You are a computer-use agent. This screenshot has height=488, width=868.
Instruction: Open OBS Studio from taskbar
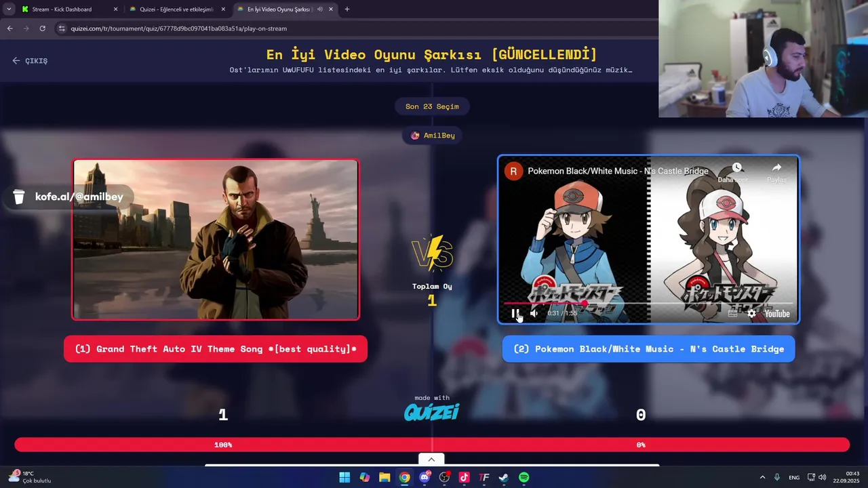(444, 477)
